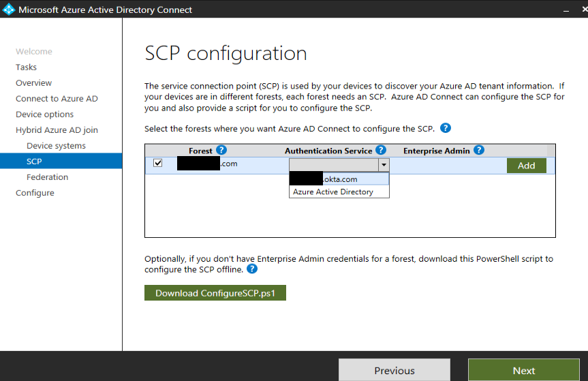Go back with the Previous button
Image resolution: width=588 pixels, height=381 pixels.
pos(394,370)
